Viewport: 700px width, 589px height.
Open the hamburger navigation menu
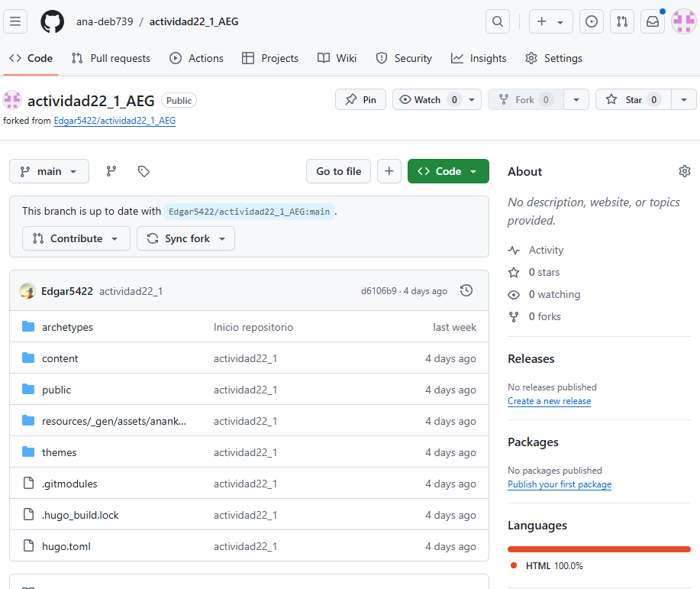tap(15, 21)
